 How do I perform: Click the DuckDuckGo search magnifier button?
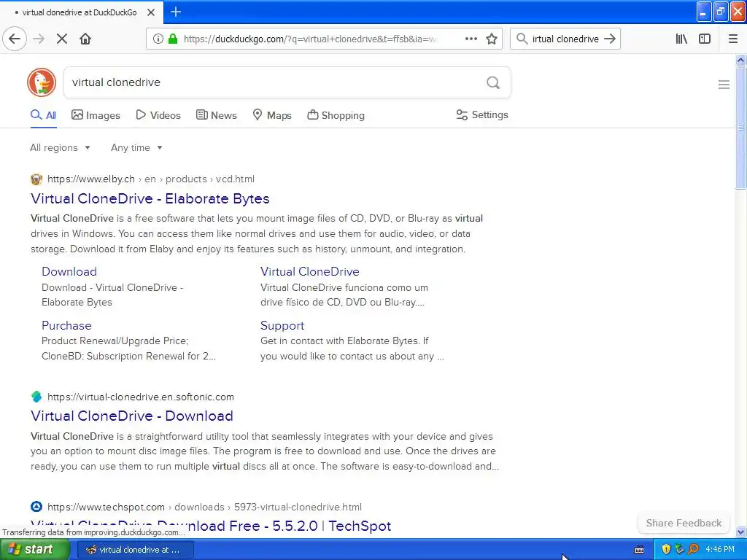tap(493, 83)
